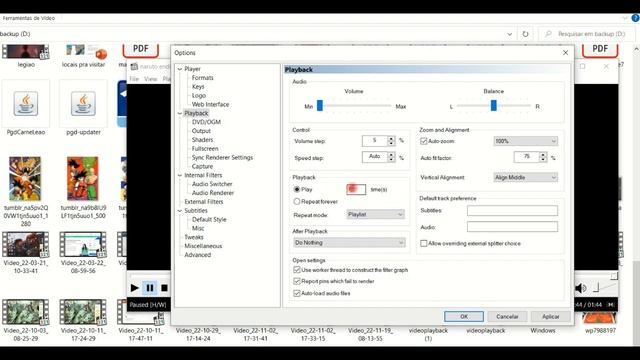Click the Speed step spinner arrows
640x360 pixels.
(x=391, y=157)
